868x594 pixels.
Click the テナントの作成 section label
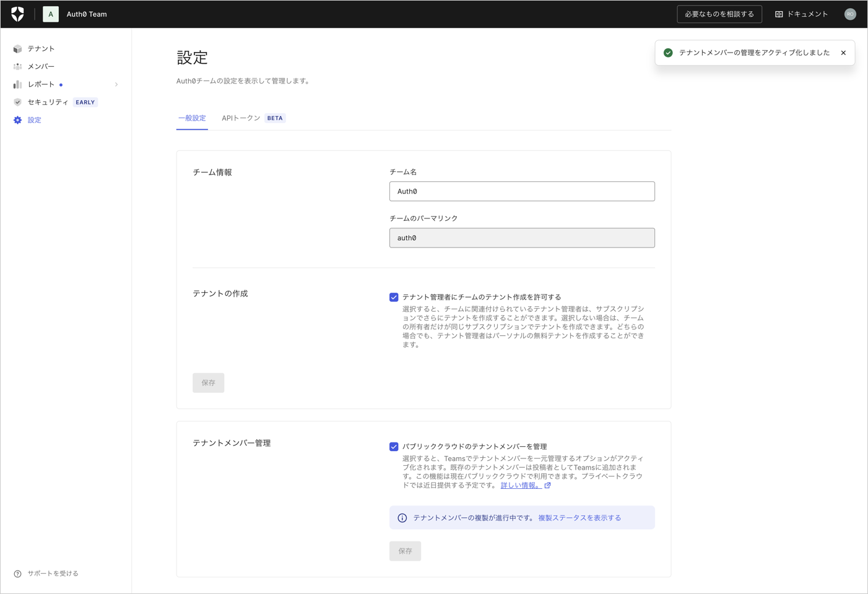[220, 294]
